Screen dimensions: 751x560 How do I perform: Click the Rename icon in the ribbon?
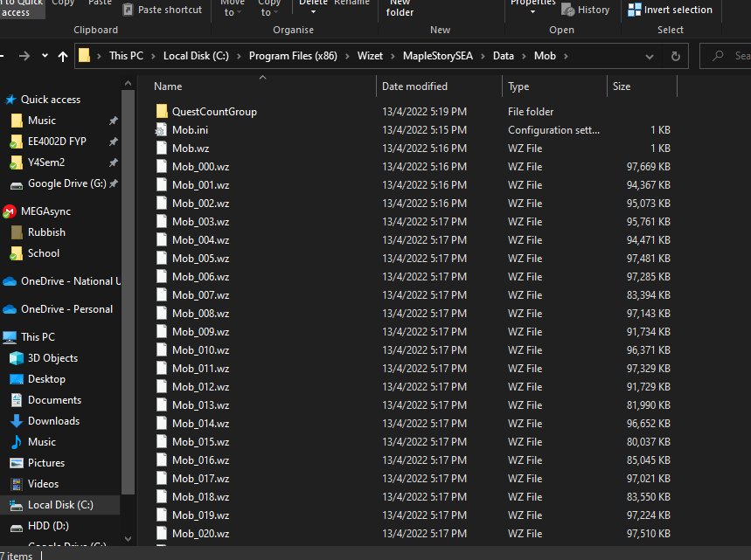tap(351, 3)
